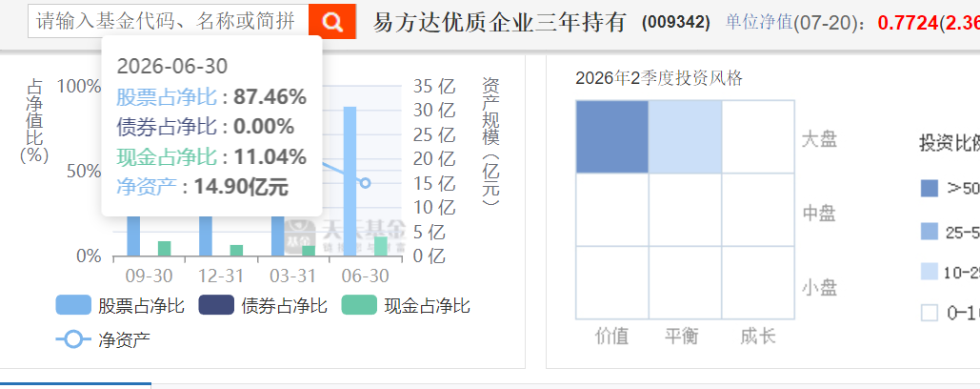The width and height of the screenshot is (980, 389).
Task: Click the 03-31 axis date label
Action: (293, 276)
